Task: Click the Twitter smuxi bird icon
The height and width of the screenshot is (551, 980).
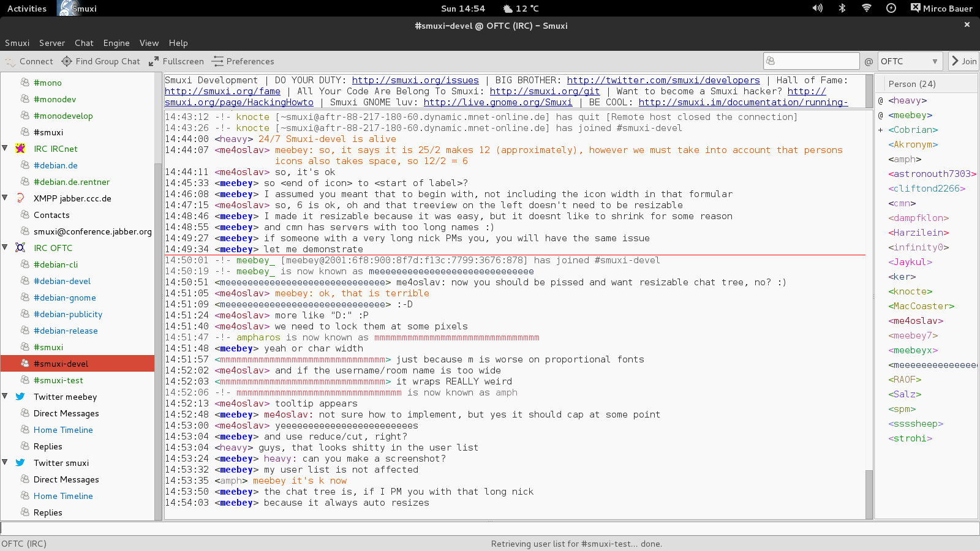Action: click(20, 463)
